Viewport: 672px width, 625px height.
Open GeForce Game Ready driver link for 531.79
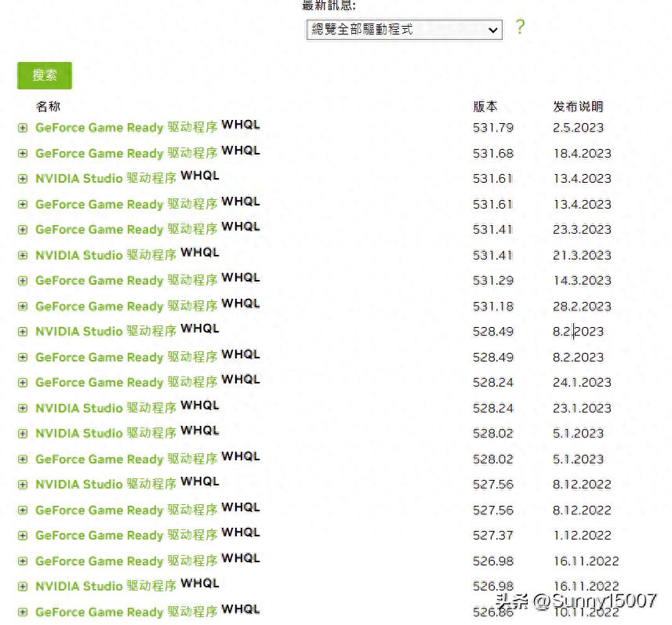tap(126, 128)
